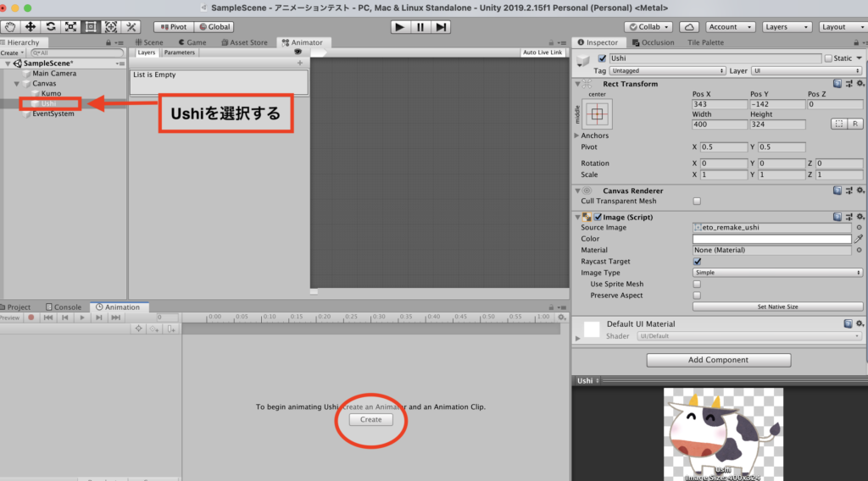The width and height of the screenshot is (868, 481).
Task: Select Main Camera in Hierarchy
Action: point(54,74)
